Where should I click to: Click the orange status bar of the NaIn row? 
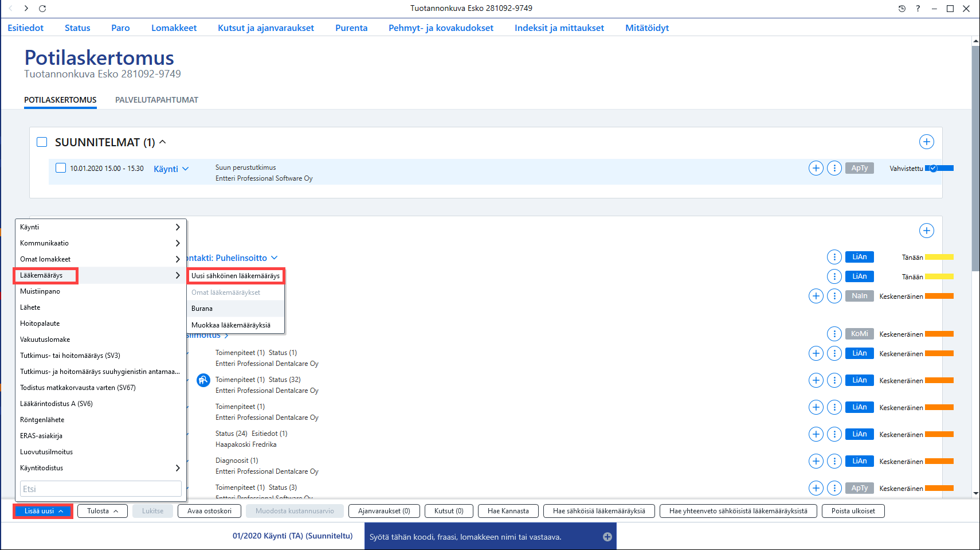pyautogui.click(x=939, y=296)
